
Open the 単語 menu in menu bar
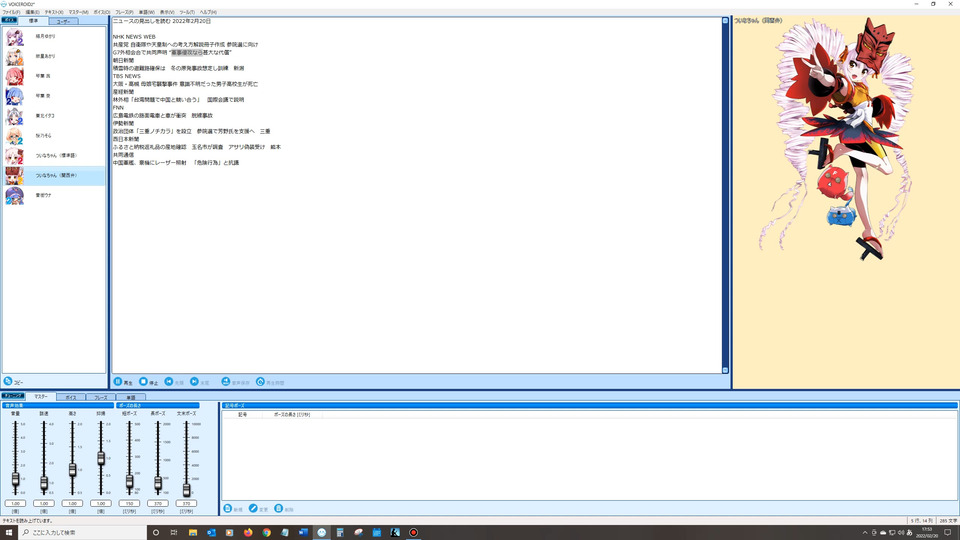tap(146, 12)
